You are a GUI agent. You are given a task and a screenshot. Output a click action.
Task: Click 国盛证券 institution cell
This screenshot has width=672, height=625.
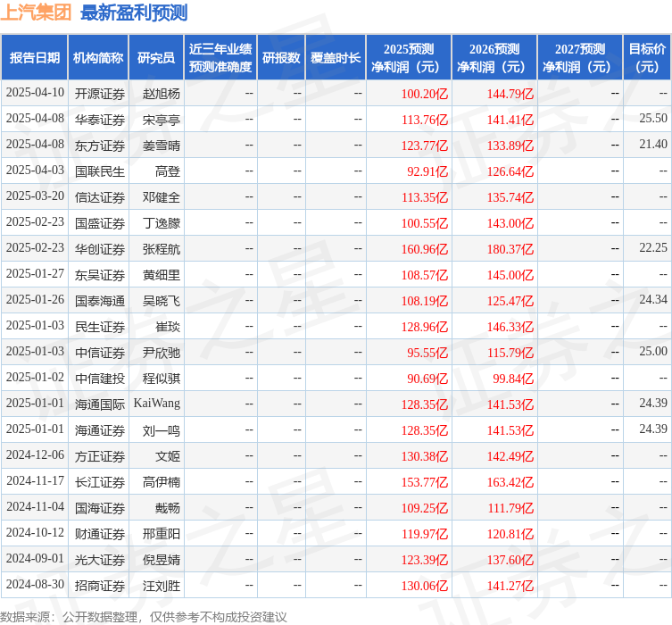(99, 223)
